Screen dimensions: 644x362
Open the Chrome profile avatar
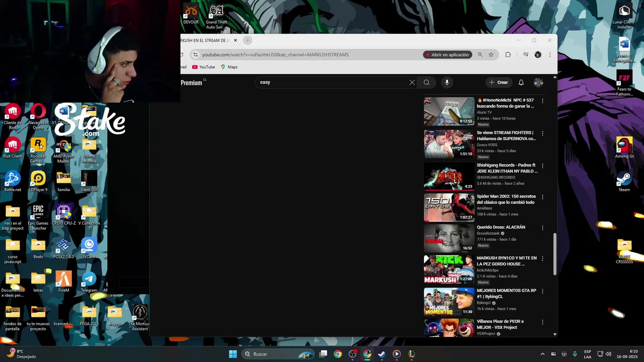point(538,55)
